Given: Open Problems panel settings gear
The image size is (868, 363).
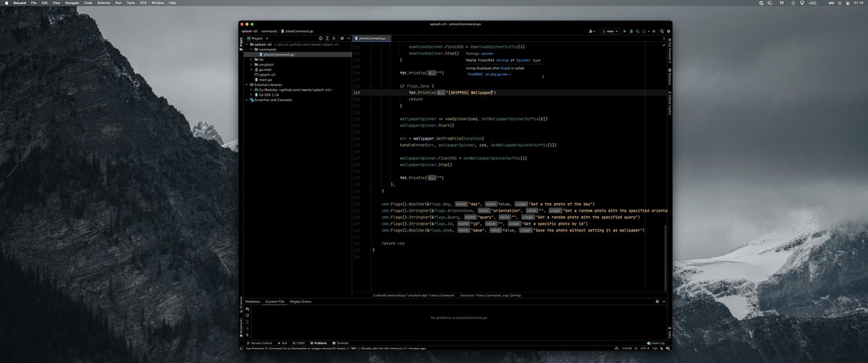Looking at the screenshot, I should [x=657, y=302].
